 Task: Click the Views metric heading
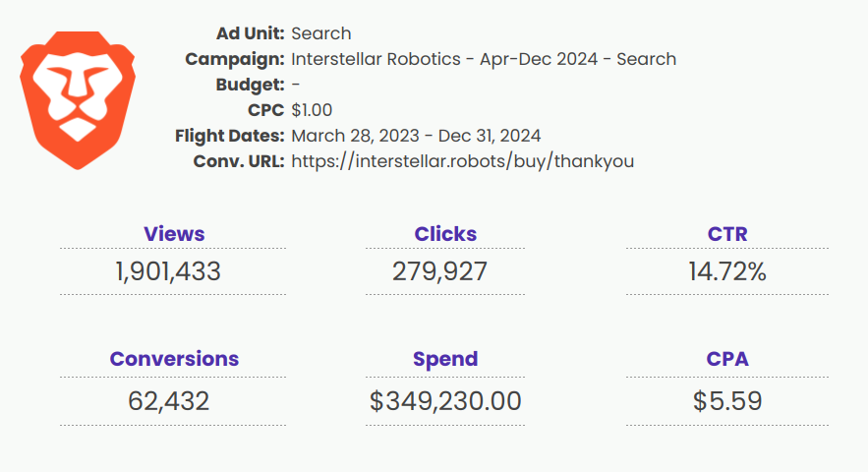[x=174, y=234]
